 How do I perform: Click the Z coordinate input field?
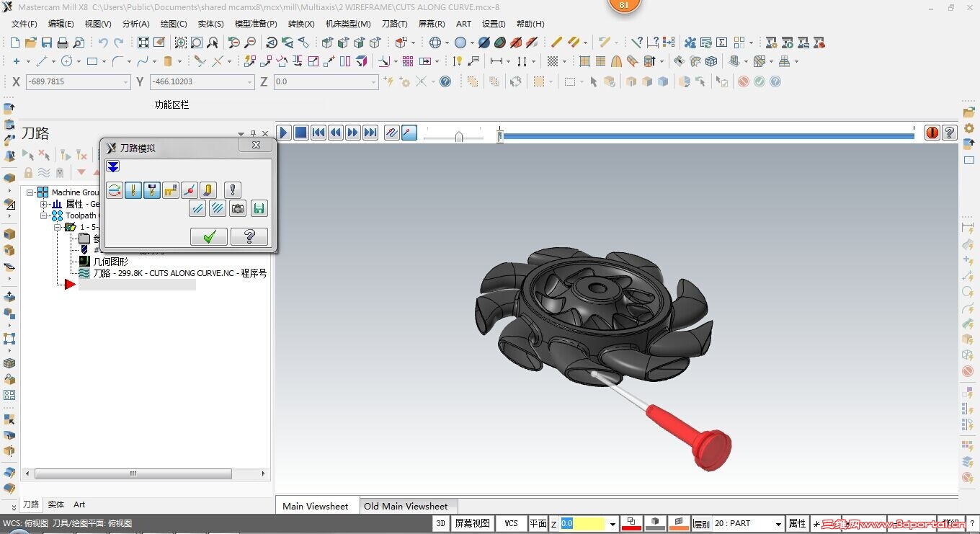coord(326,82)
